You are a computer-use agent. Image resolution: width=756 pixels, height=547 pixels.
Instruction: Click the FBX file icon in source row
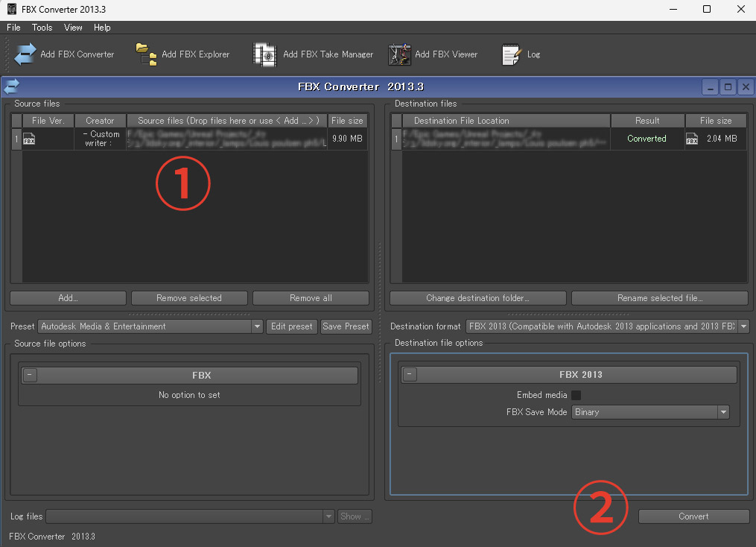pos(29,139)
